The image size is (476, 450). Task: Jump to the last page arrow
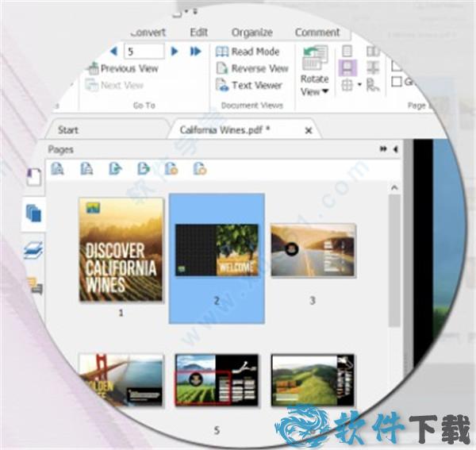point(195,51)
